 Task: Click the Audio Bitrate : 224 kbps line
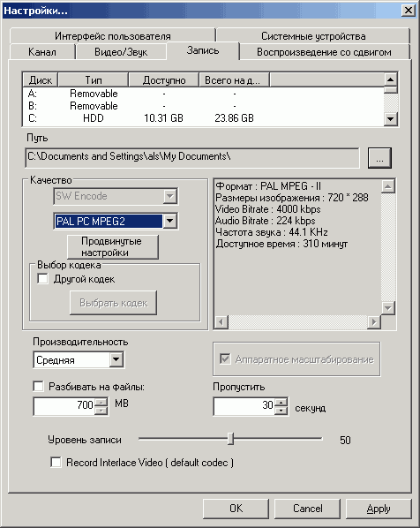coord(266,221)
